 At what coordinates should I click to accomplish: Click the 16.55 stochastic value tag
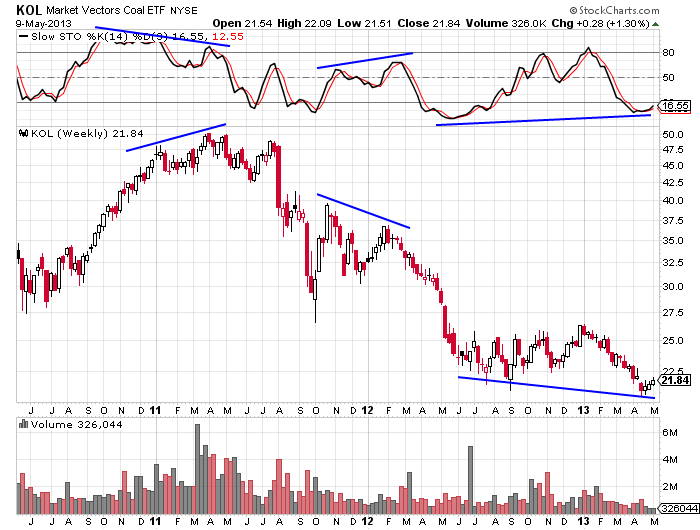click(675, 106)
